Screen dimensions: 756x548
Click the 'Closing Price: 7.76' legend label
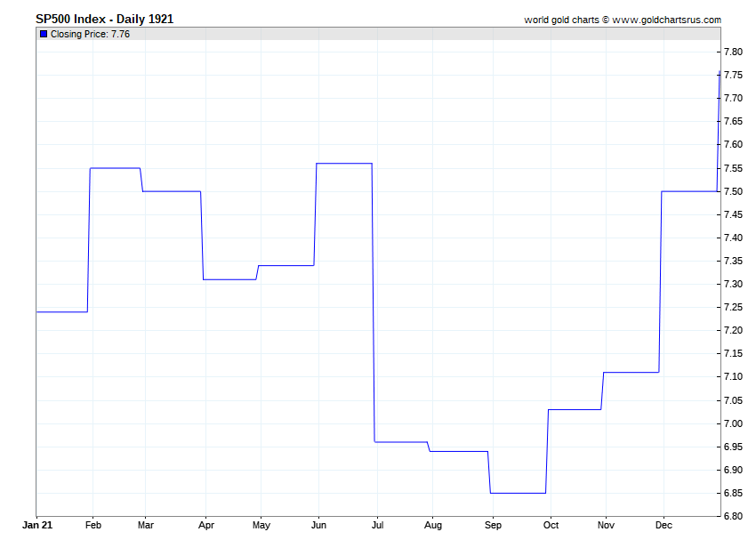(90, 34)
